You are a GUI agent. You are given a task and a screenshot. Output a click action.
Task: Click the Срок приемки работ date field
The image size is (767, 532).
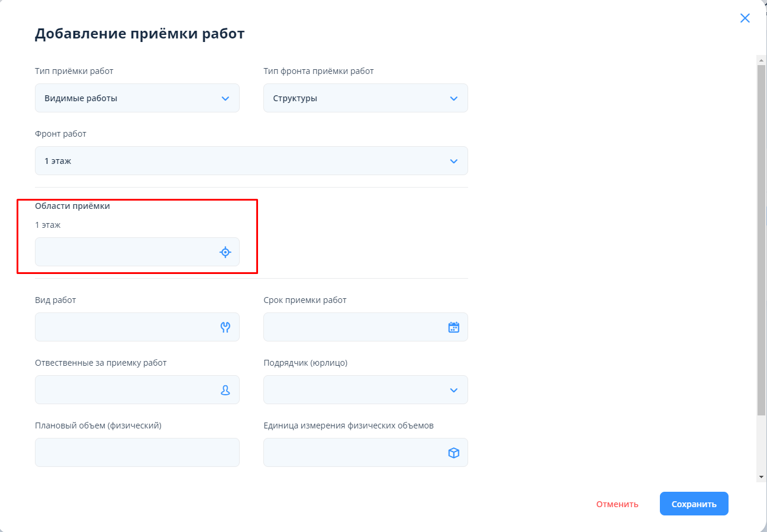coord(353,327)
